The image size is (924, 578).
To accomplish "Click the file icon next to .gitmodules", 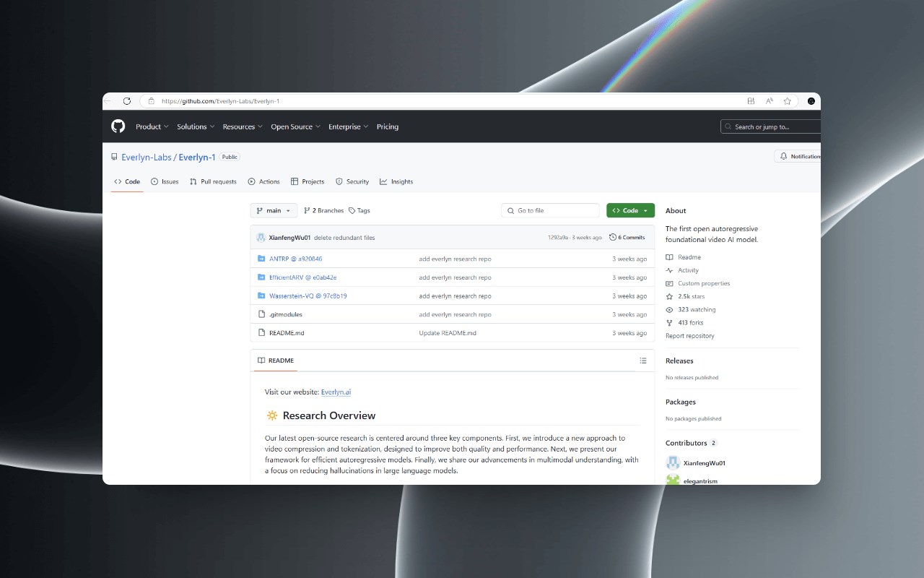I will click(x=262, y=314).
